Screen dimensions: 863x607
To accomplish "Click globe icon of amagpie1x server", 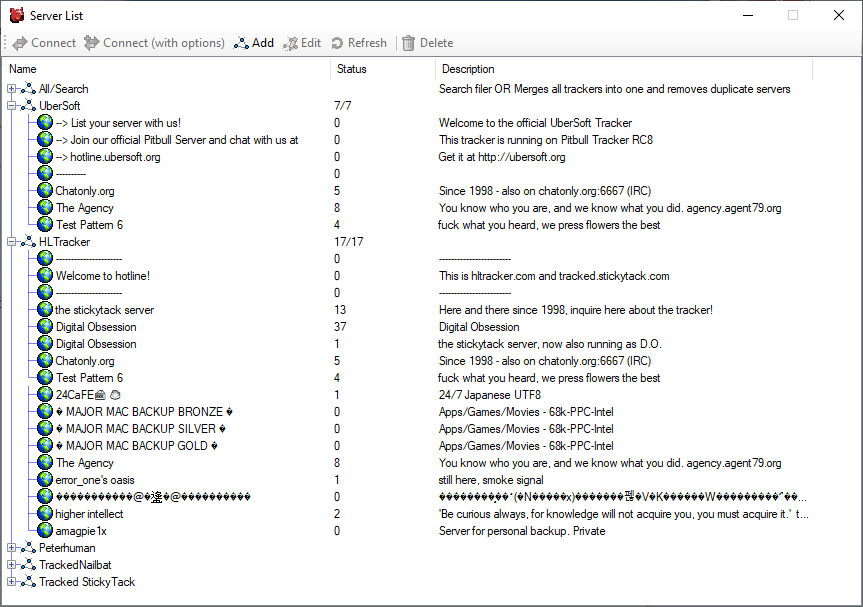I will click(45, 531).
